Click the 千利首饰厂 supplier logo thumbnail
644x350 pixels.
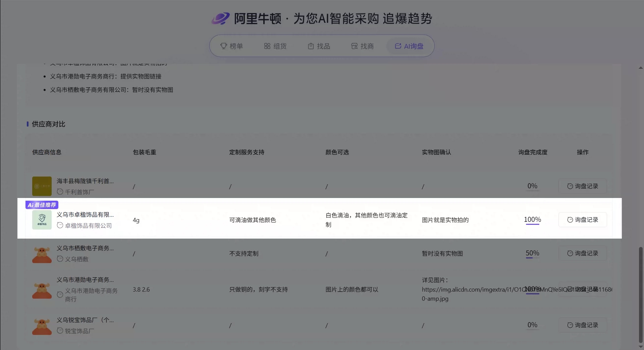pos(42,186)
